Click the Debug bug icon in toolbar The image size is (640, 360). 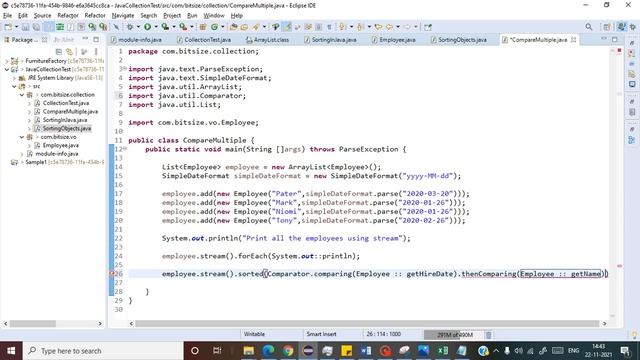click(x=130, y=27)
